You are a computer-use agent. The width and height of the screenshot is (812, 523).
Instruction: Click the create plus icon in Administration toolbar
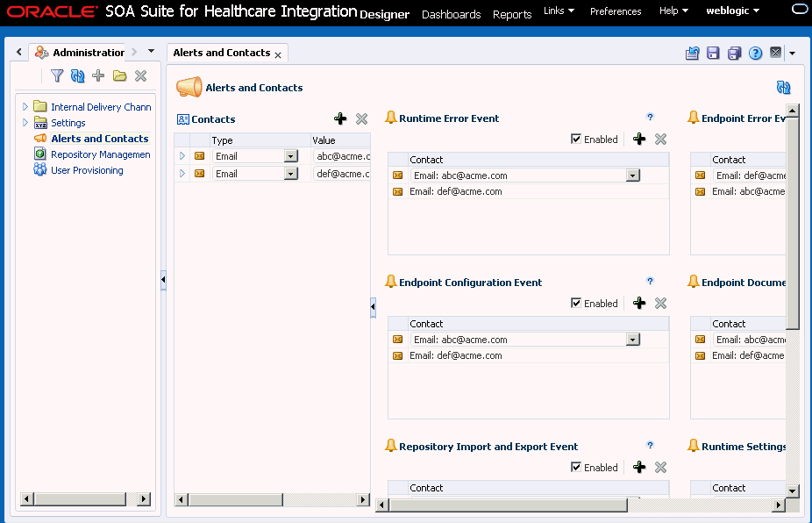(98, 76)
